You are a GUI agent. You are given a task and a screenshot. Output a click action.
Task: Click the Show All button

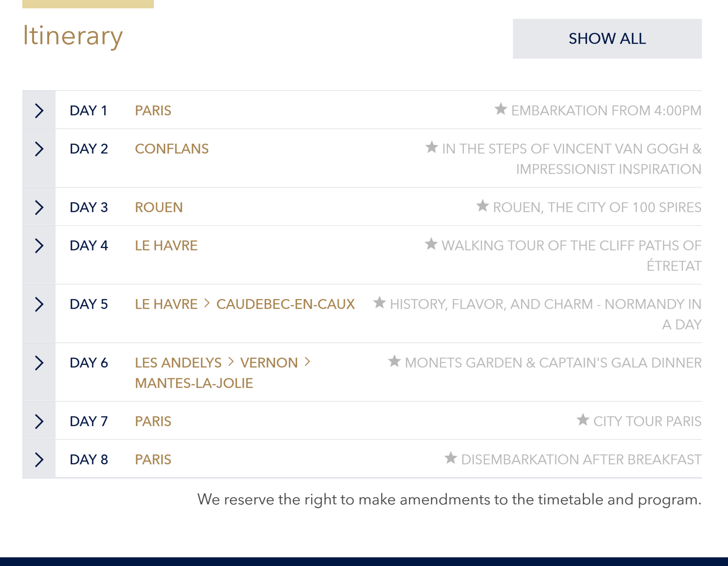pos(607,39)
